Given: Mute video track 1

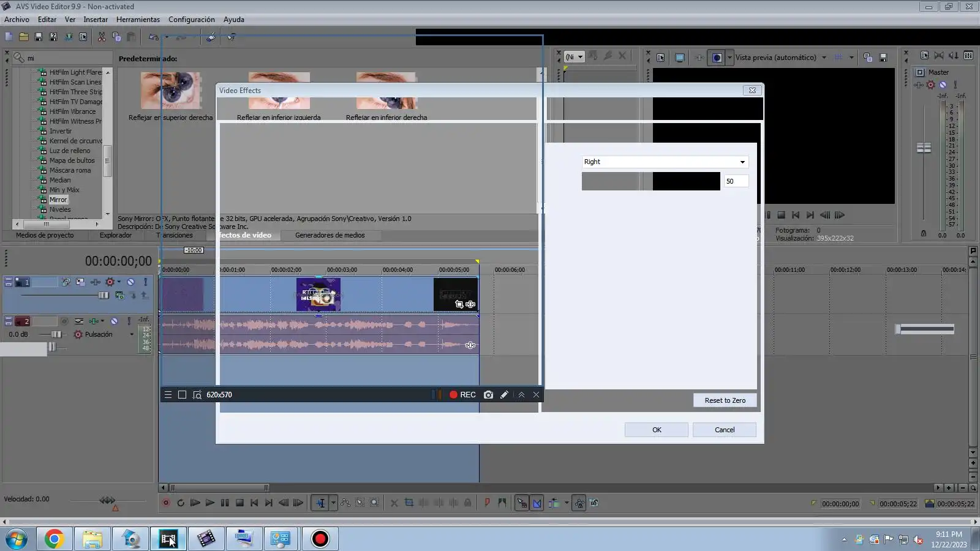Looking at the screenshot, I should click(x=130, y=282).
